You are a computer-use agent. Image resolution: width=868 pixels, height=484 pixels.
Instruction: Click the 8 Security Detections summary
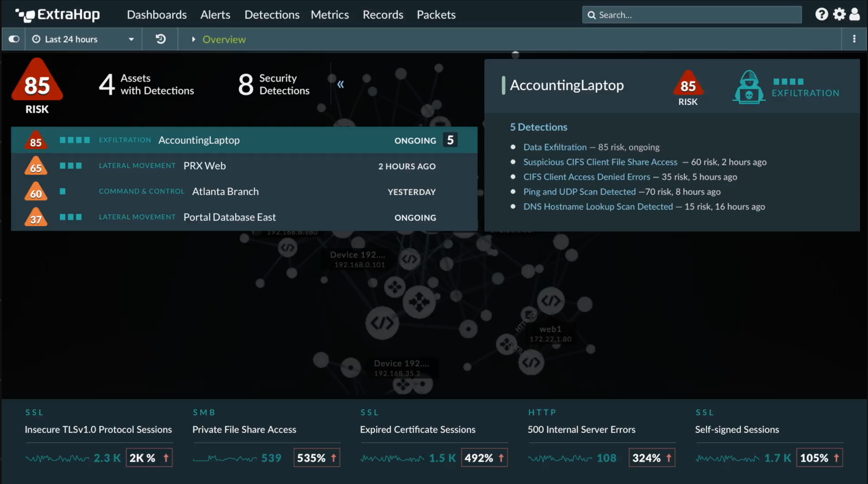[274, 84]
